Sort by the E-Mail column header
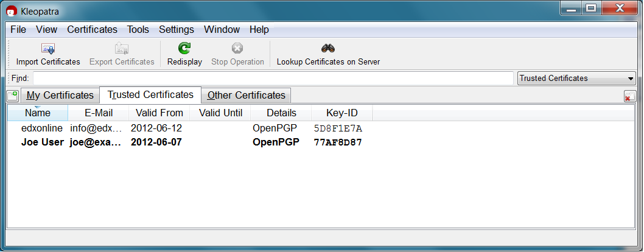This screenshot has height=252, width=644. tap(99, 113)
